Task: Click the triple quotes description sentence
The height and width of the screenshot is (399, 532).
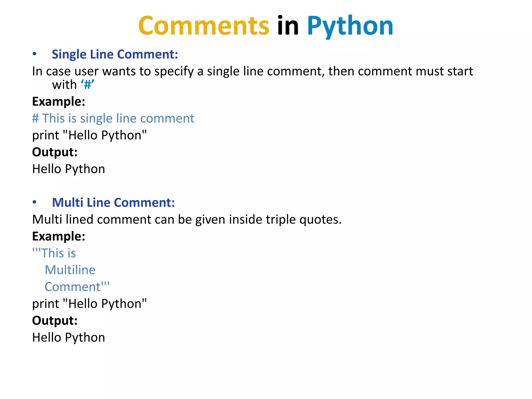Action: tap(187, 220)
